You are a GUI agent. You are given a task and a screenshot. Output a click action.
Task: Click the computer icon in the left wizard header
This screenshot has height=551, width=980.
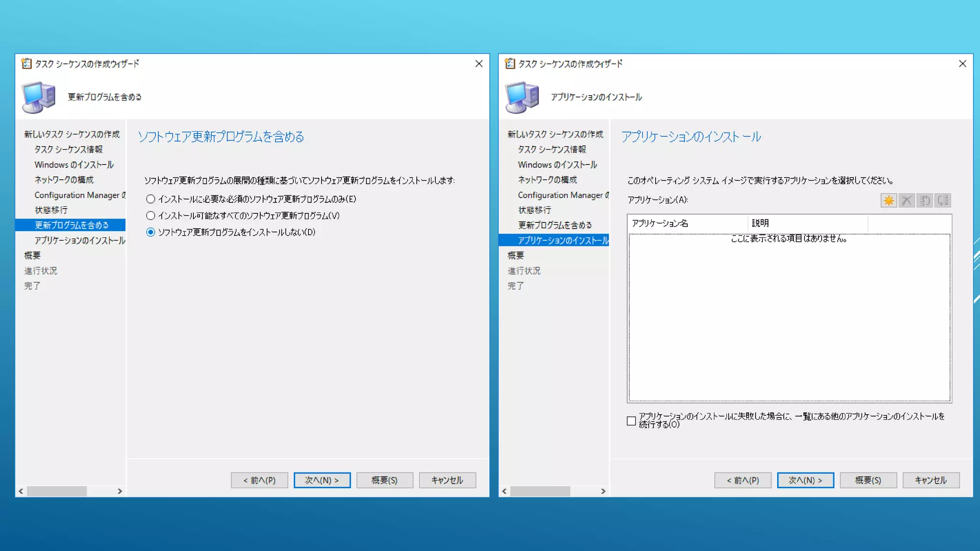point(38,97)
